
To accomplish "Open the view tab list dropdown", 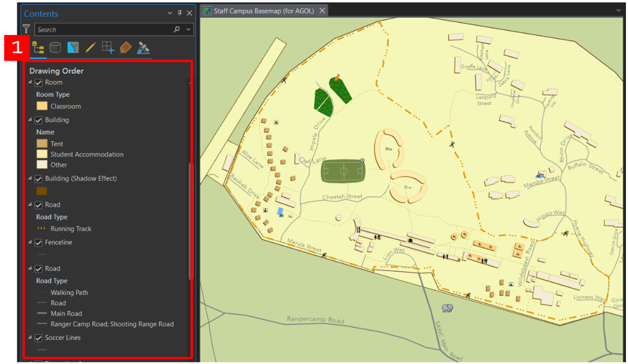I will (619, 10).
